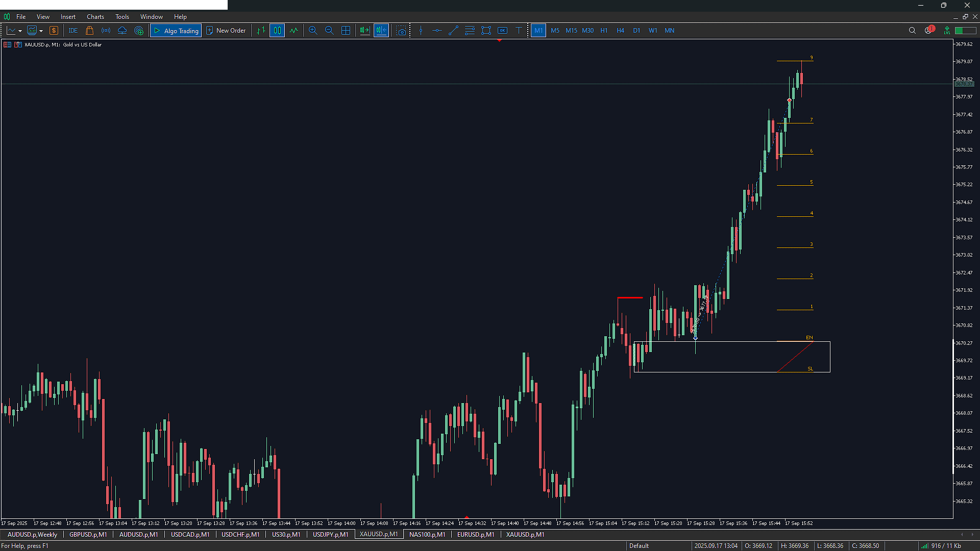Toggle candlestick chart mode

[277, 31]
